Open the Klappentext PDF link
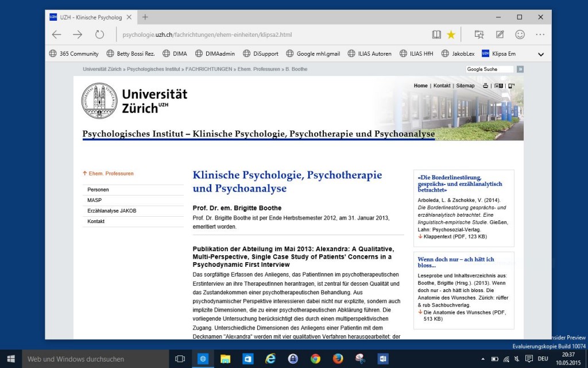 pos(455,236)
